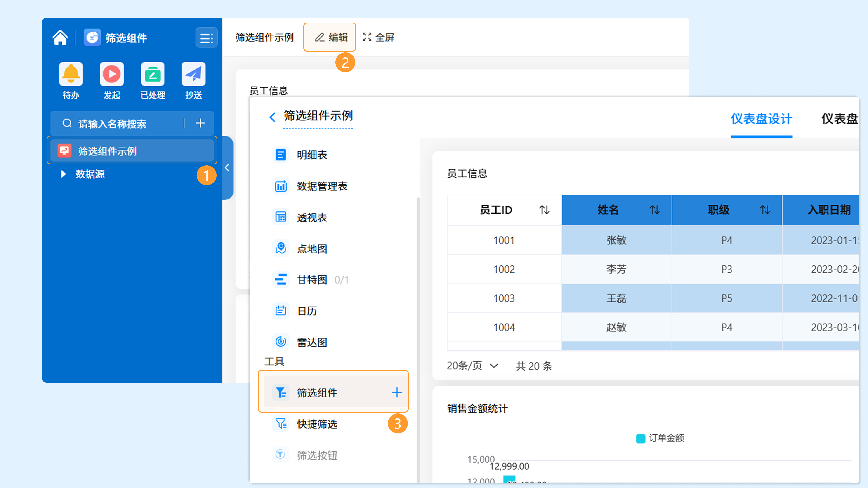Add new item with plus beside search

click(x=200, y=123)
